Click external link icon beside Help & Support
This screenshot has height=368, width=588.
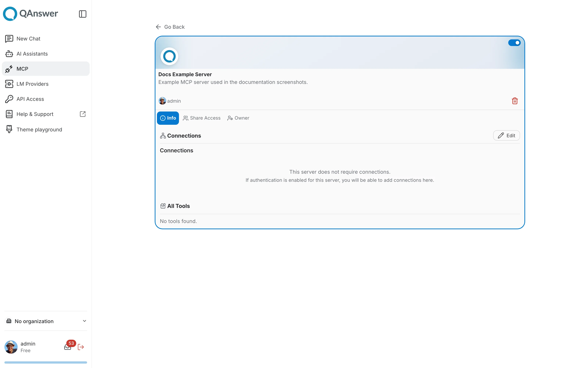(83, 114)
